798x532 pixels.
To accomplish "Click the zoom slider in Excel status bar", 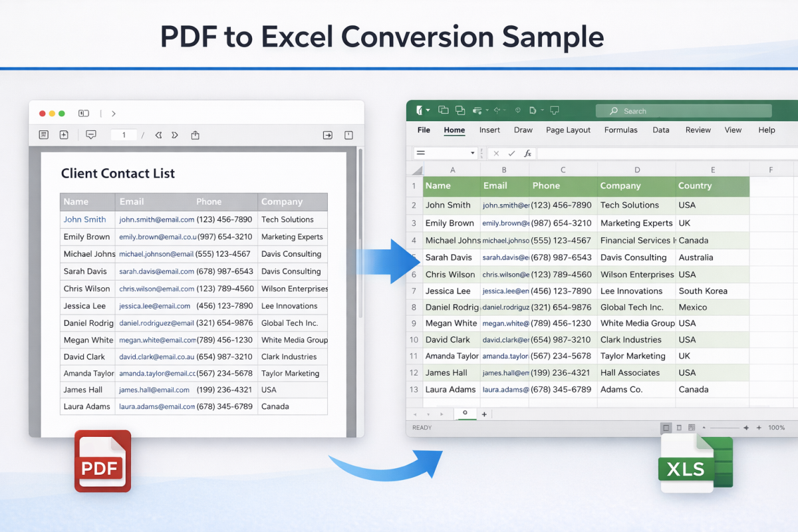I will click(x=720, y=428).
